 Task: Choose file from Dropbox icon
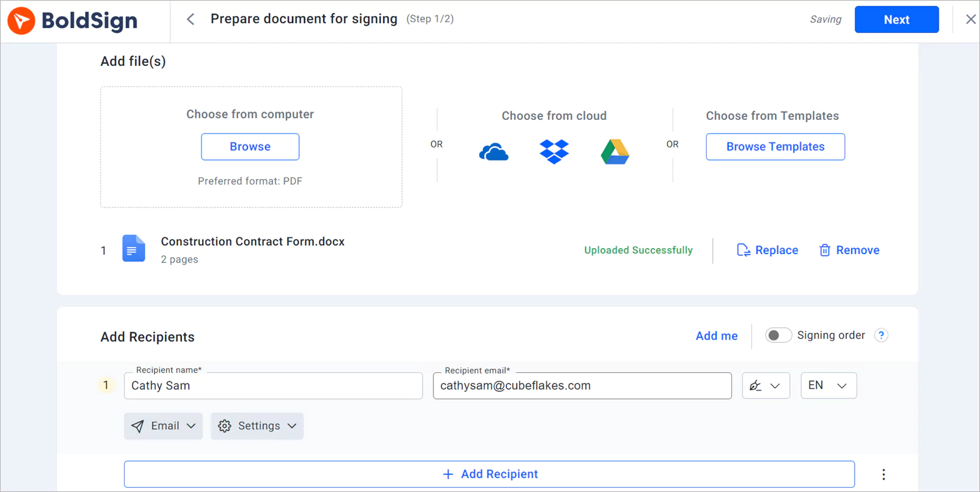pos(554,152)
